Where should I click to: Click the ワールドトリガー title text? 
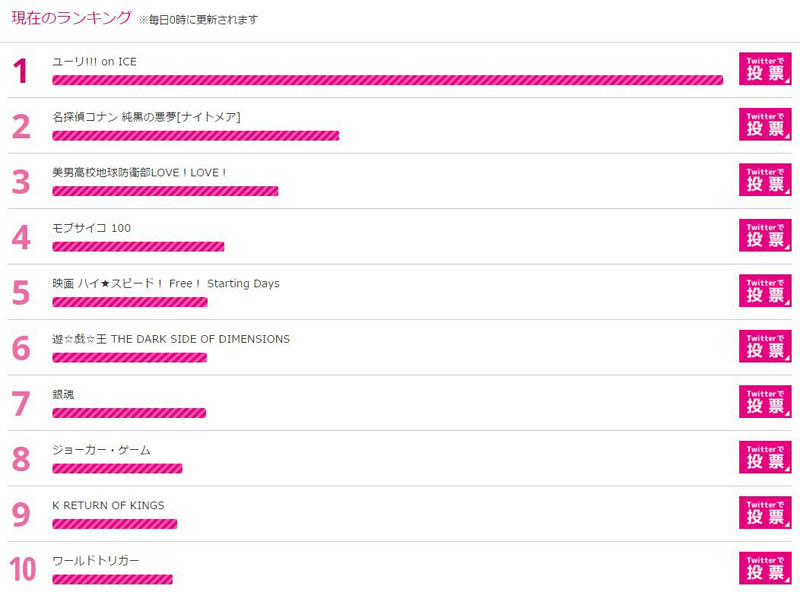click(95, 561)
